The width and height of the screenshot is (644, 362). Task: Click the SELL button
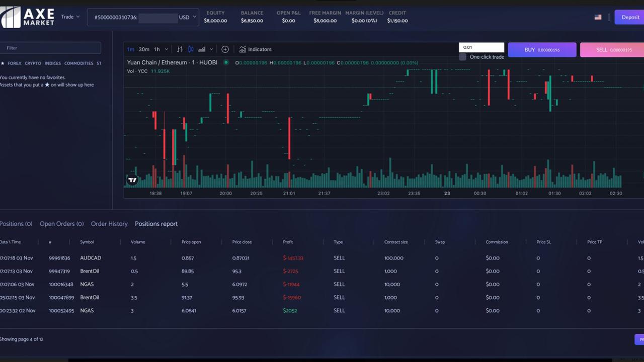pyautogui.click(x=612, y=50)
